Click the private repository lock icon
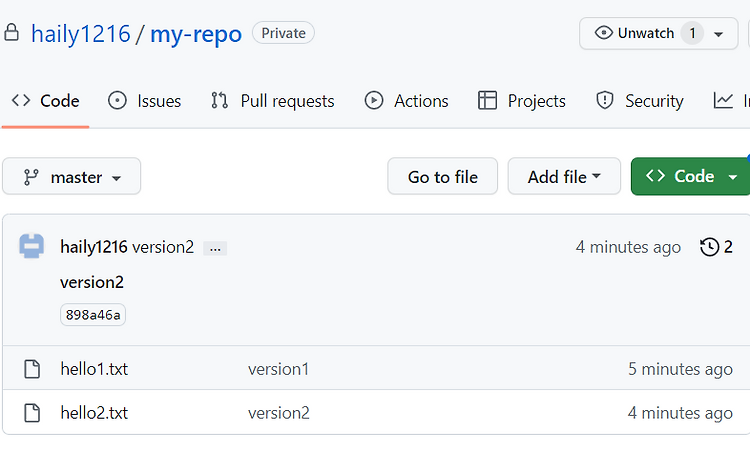 [x=11, y=33]
